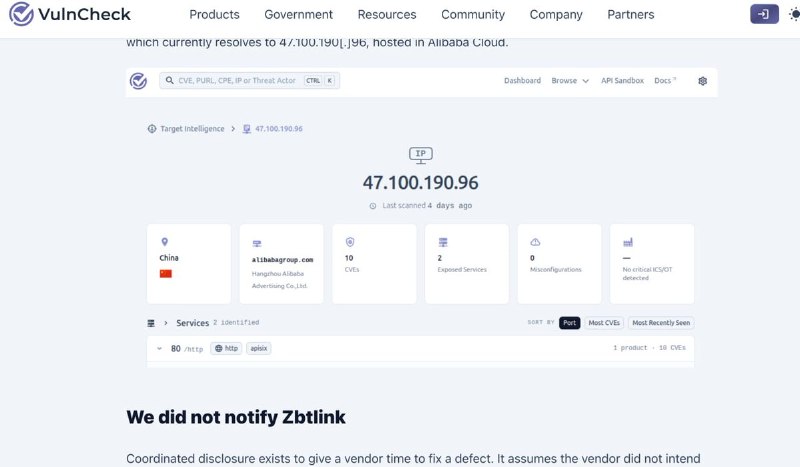Open the Docs external link

click(665, 81)
